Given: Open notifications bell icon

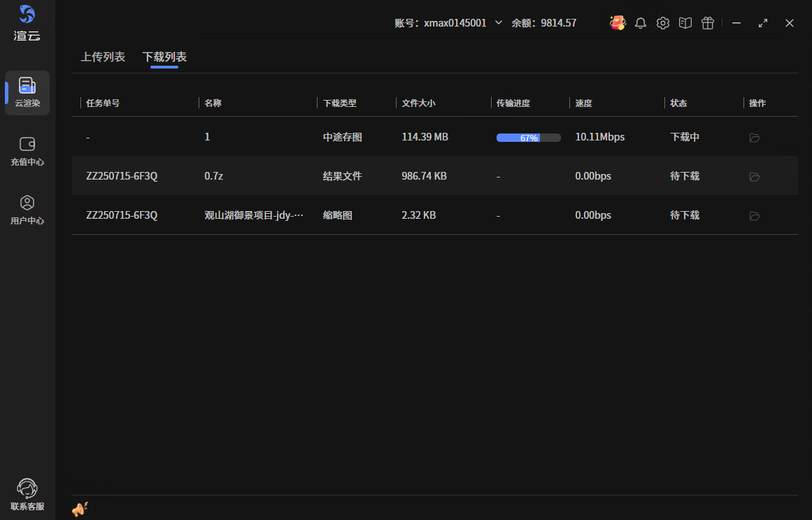Looking at the screenshot, I should point(640,23).
